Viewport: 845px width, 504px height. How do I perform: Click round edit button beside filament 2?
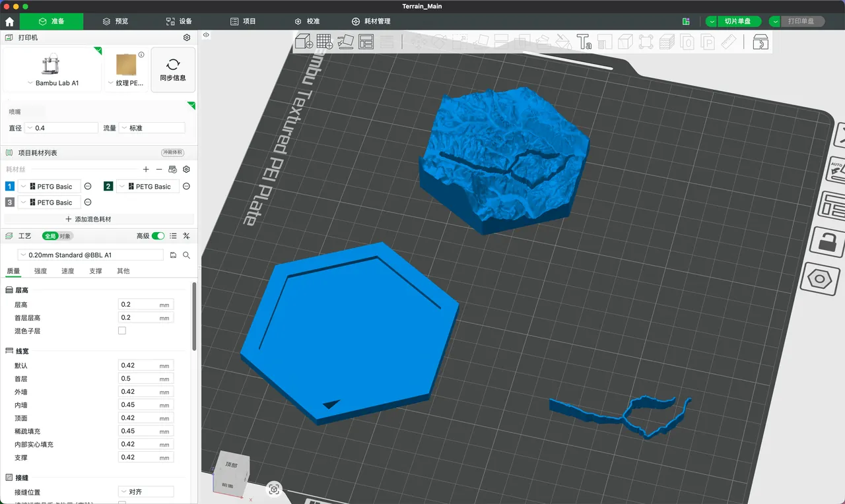click(186, 187)
